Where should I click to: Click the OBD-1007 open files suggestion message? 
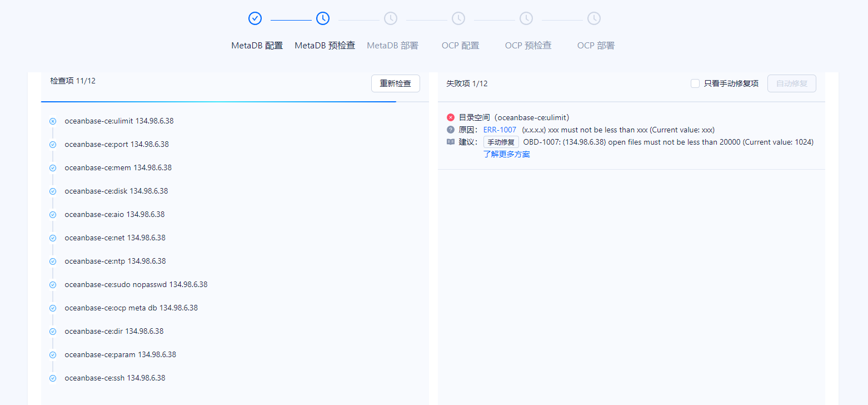point(669,142)
